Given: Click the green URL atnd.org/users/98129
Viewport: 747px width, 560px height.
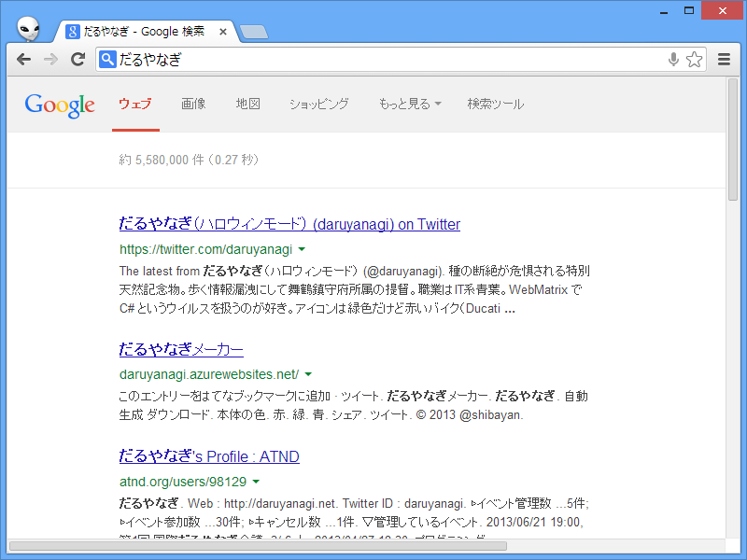Looking at the screenshot, I should [x=183, y=482].
